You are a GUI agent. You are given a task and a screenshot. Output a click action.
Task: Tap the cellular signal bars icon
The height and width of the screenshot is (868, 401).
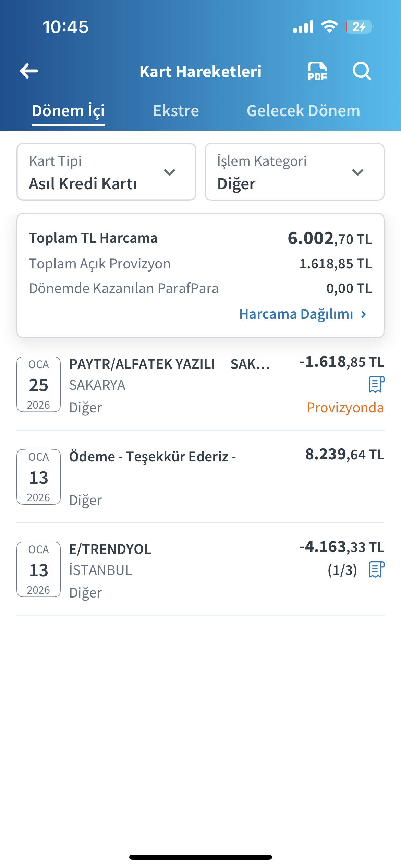[x=303, y=27]
